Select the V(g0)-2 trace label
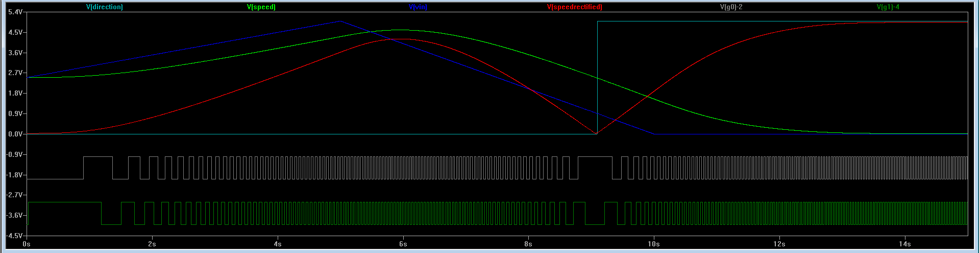 pos(731,7)
